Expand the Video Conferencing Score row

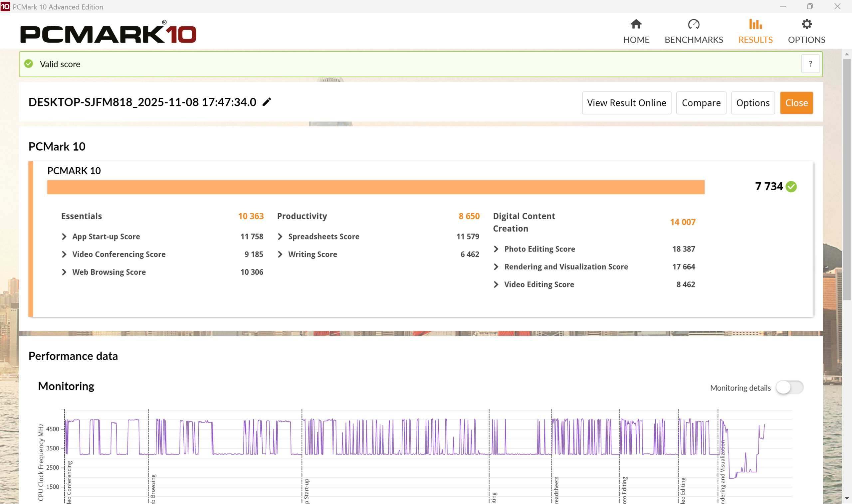tap(64, 254)
